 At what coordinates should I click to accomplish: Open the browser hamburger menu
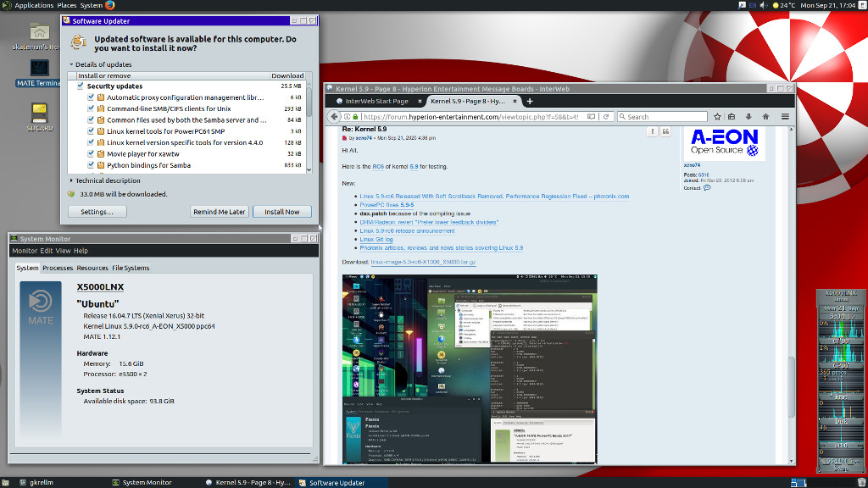tap(785, 117)
